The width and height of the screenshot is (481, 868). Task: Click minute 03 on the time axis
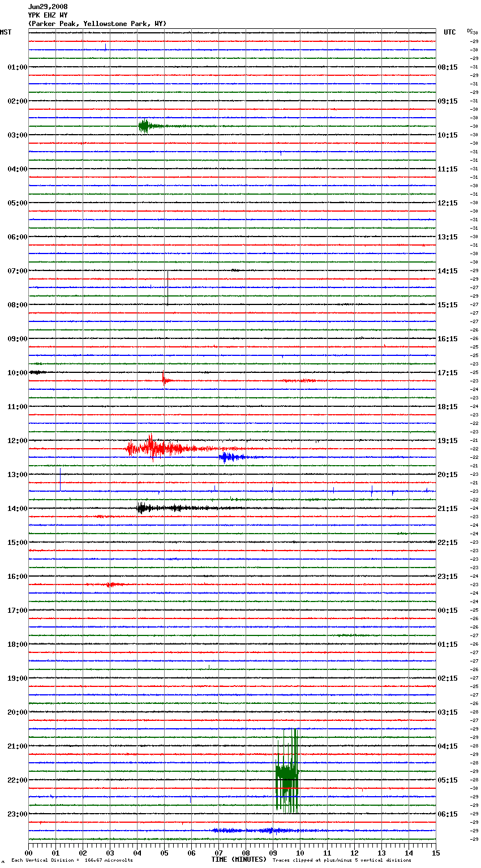(x=110, y=853)
